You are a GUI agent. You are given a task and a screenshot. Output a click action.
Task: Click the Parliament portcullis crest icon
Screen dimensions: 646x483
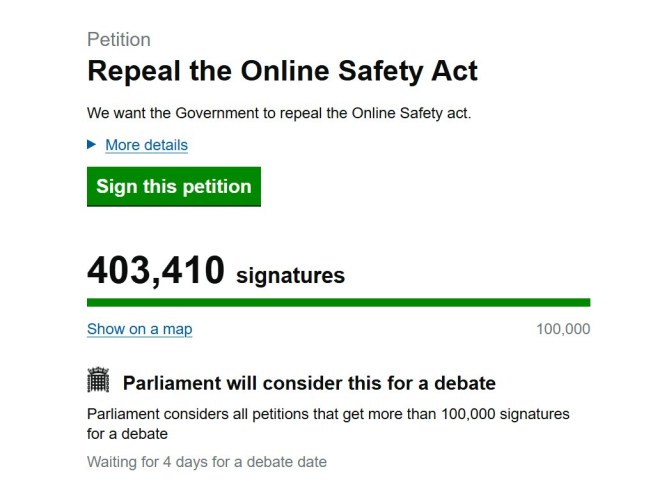(98, 380)
